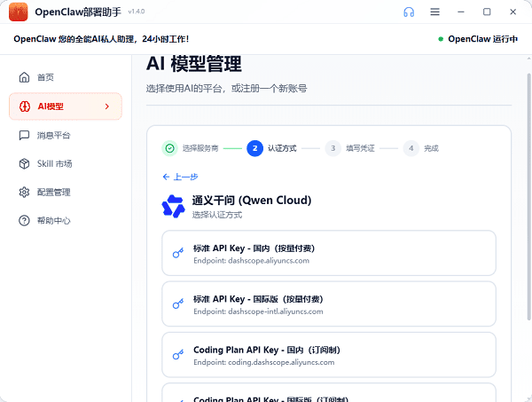
Task: Click the 通义千问 (Qwen Cloud) heading
Action: click(x=252, y=201)
